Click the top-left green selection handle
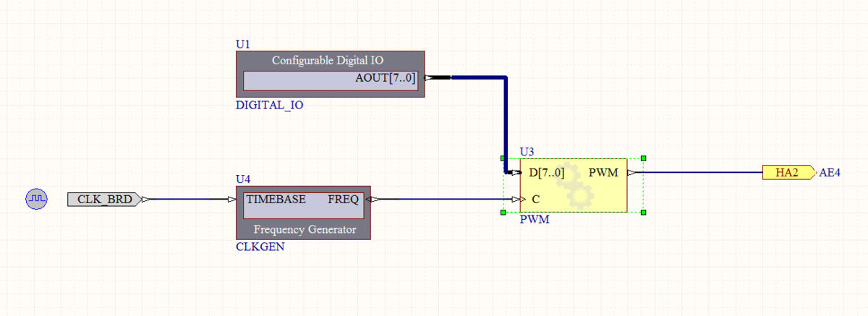 point(502,158)
